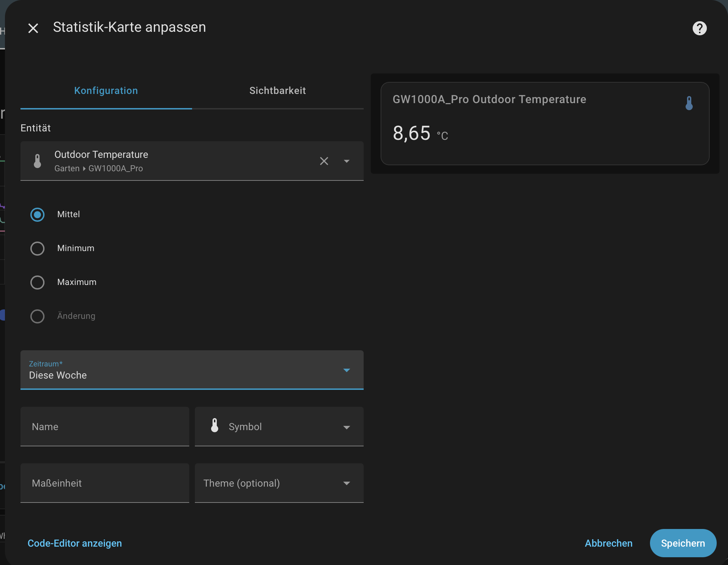Click the Name input field
Screen dimensions: 728x565
click(x=105, y=427)
